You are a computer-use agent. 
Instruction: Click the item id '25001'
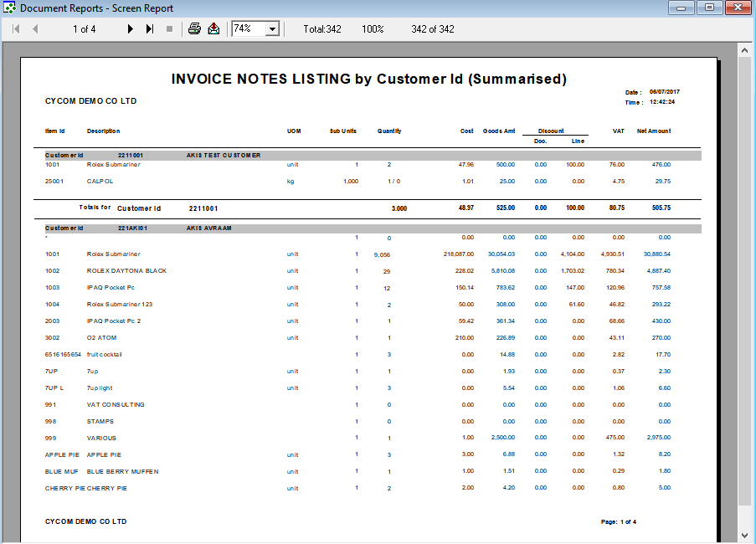(54, 182)
